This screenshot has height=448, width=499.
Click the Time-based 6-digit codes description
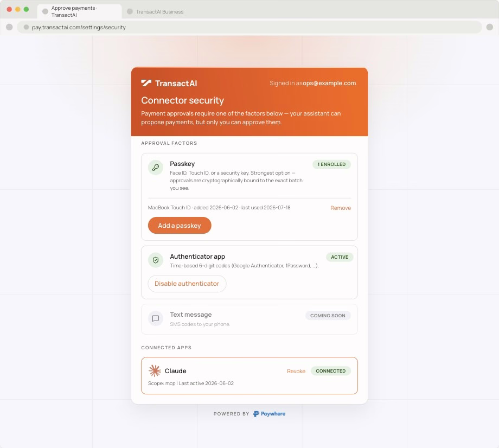tap(245, 266)
